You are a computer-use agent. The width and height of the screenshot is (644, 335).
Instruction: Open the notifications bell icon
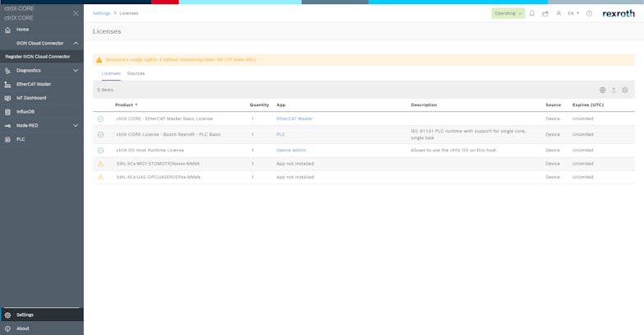pos(532,13)
